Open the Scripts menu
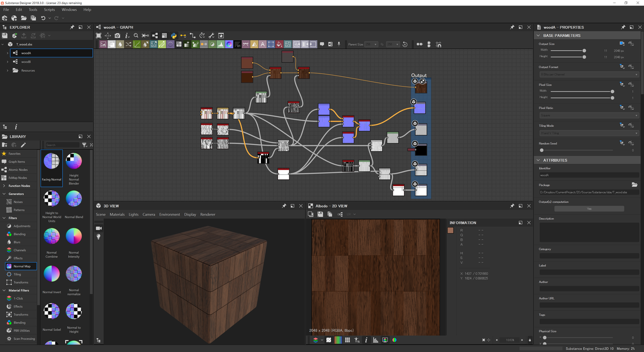This screenshot has width=644, height=352. [x=49, y=10]
